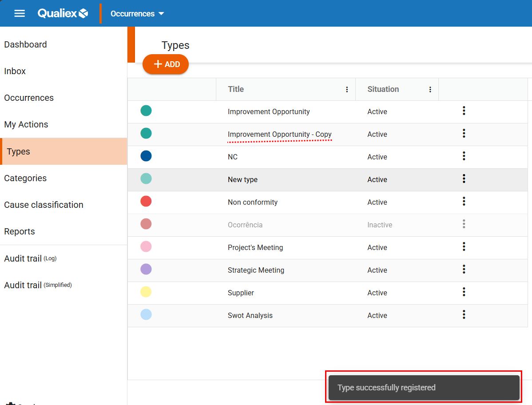This screenshot has width=532, height=405.
Task: Open row actions for Supplier
Action: pyautogui.click(x=464, y=292)
